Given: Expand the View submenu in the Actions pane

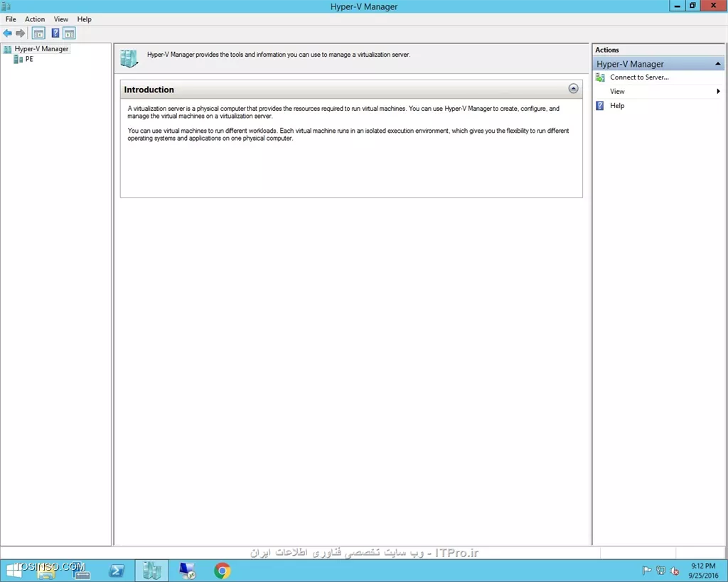Looking at the screenshot, I should tap(658, 92).
